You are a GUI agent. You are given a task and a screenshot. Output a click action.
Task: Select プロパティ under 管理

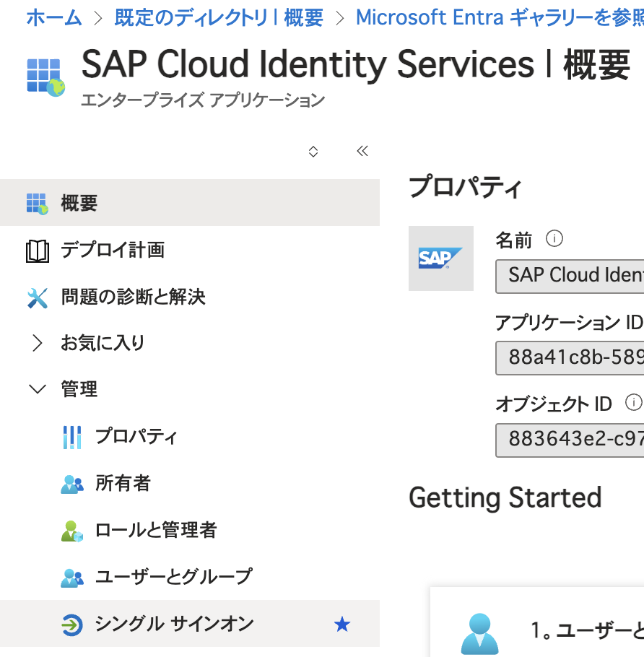pyautogui.click(x=136, y=437)
